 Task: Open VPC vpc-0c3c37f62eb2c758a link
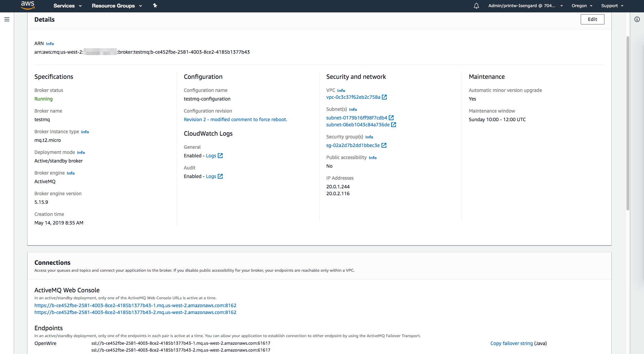(x=353, y=97)
